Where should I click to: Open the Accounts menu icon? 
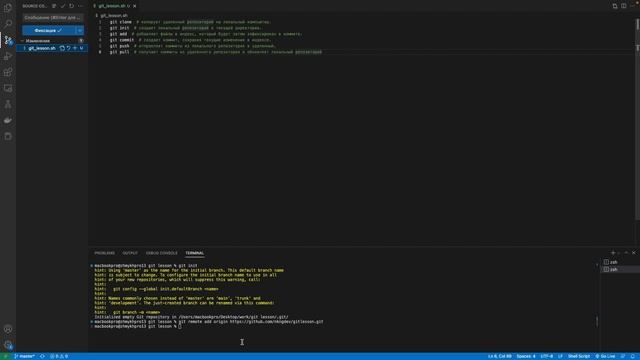tap(8, 329)
